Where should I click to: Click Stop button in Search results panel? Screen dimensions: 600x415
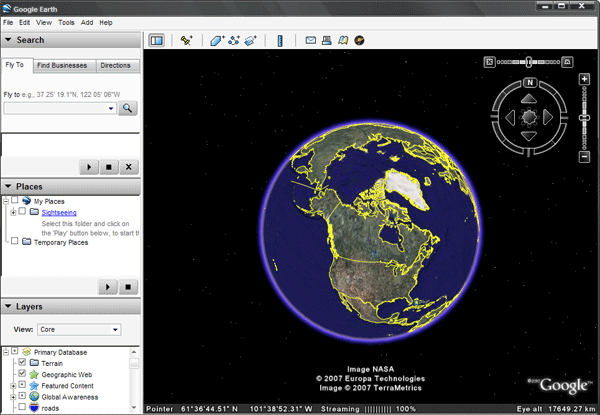(109, 167)
